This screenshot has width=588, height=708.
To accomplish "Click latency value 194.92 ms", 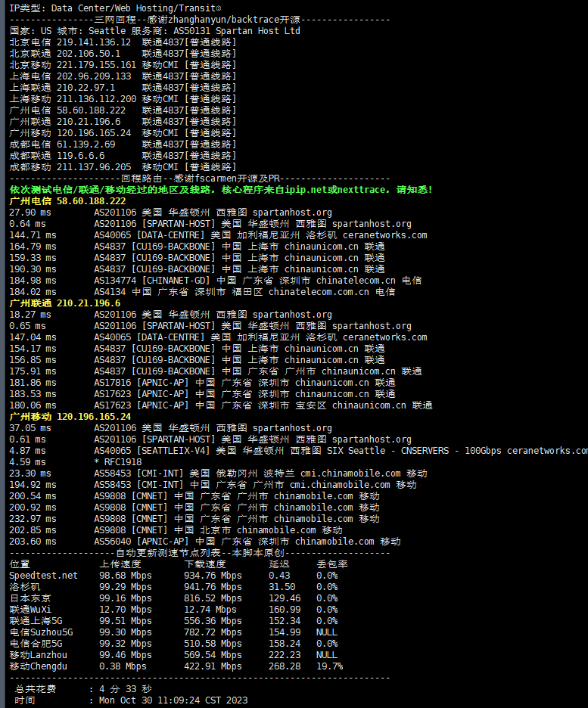I will coord(33,485).
